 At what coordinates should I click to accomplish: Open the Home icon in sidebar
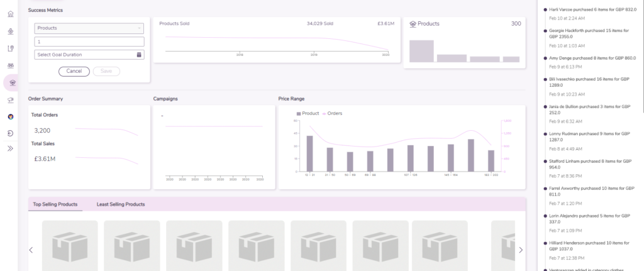point(11,14)
